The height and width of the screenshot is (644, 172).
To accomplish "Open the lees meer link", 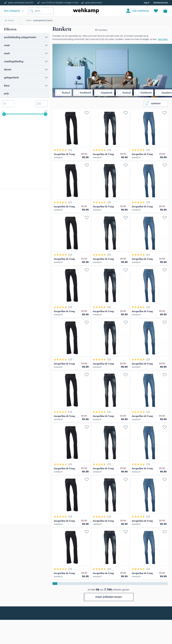I will 163,39.
